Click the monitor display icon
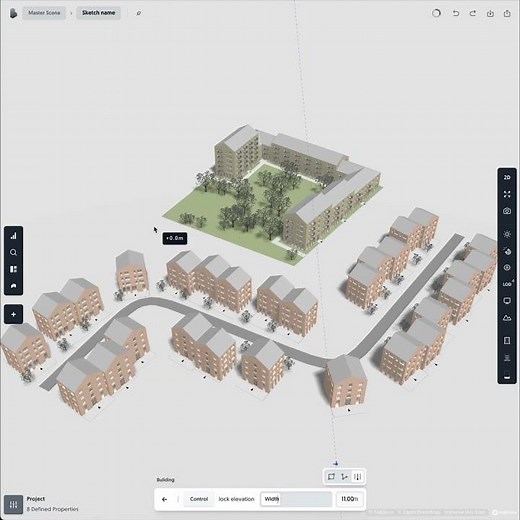The height and width of the screenshot is (520, 520). click(x=507, y=301)
